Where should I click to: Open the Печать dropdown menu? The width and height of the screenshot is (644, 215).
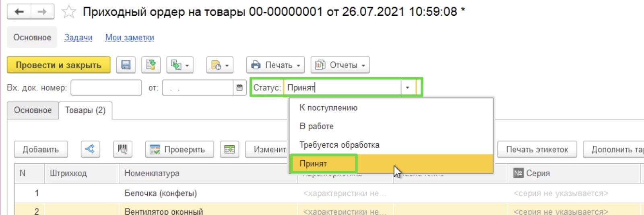[x=275, y=65]
